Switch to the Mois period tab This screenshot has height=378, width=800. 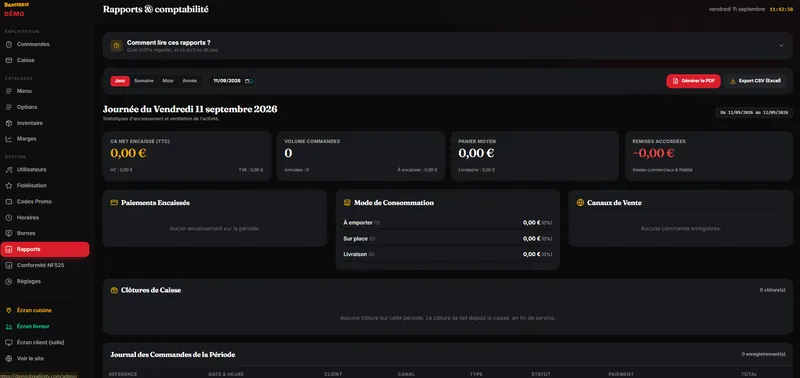pyautogui.click(x=168, y=81)
